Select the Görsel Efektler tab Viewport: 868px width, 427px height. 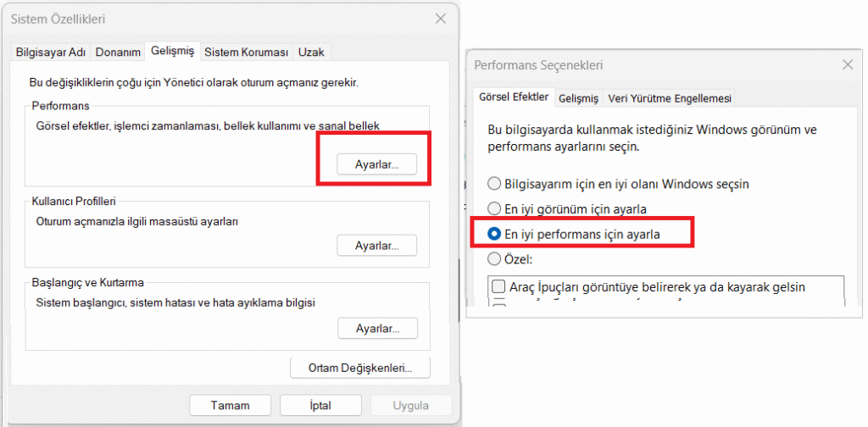tap(514, 97)
